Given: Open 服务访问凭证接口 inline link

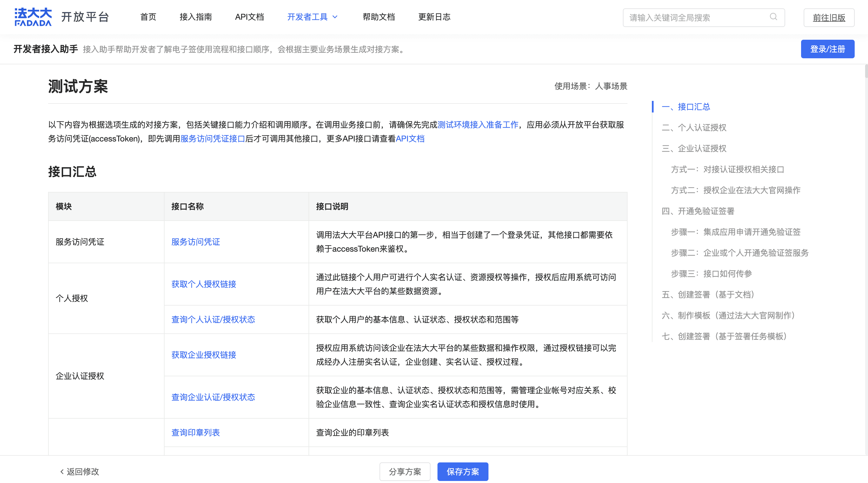Looking at the screenshot, I should [213, 139].
